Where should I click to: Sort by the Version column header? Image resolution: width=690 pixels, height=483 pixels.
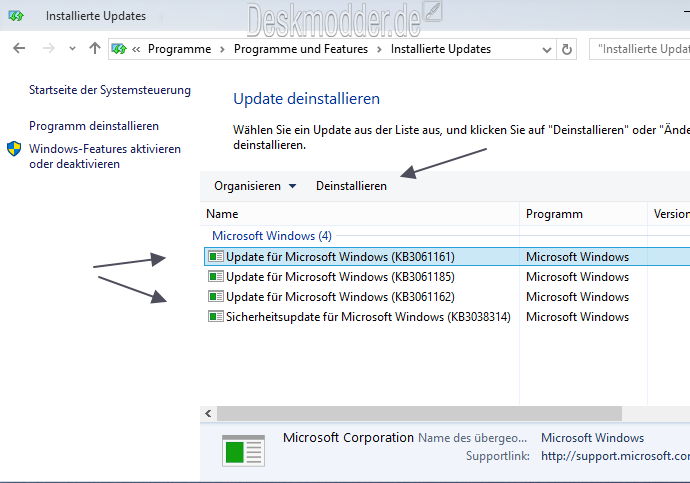coord(669,214)
